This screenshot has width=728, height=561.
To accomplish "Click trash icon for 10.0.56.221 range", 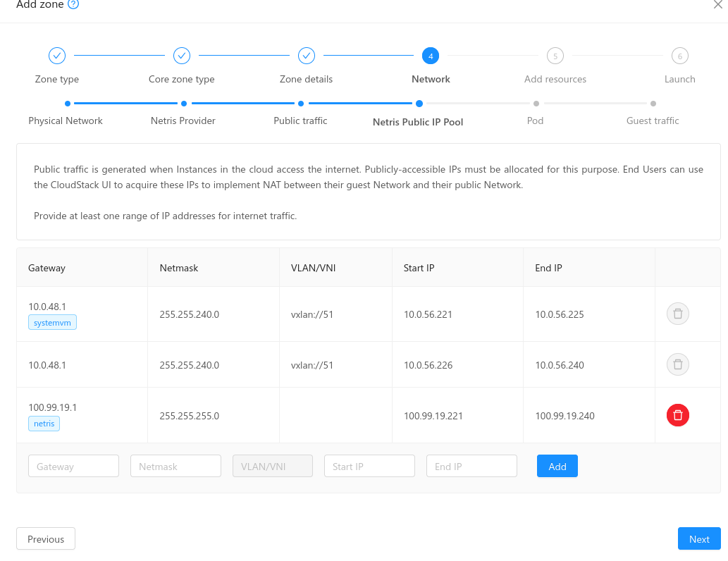I will coord(677,314).
